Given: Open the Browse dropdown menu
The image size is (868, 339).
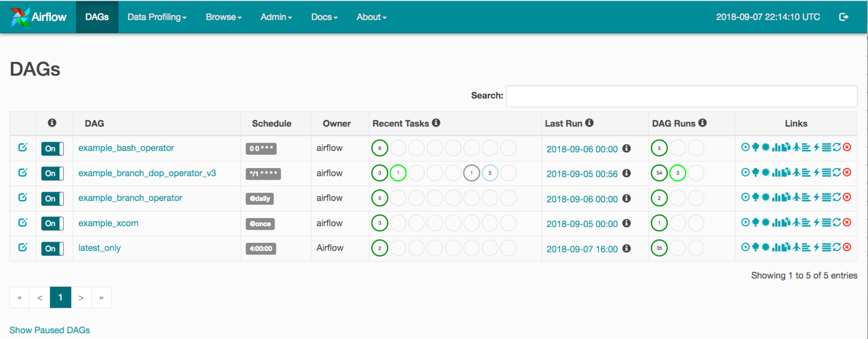Looking at the screenshot, I should pyautogui.click(x=223, y=17).
